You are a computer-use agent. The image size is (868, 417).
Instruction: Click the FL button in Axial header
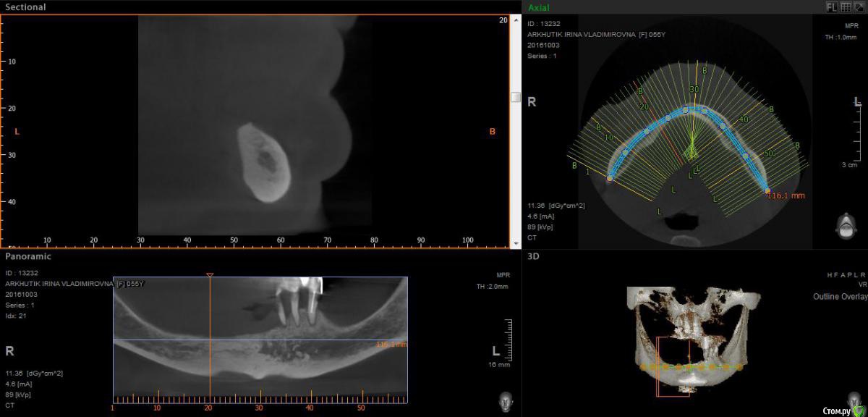coord(832,7)
